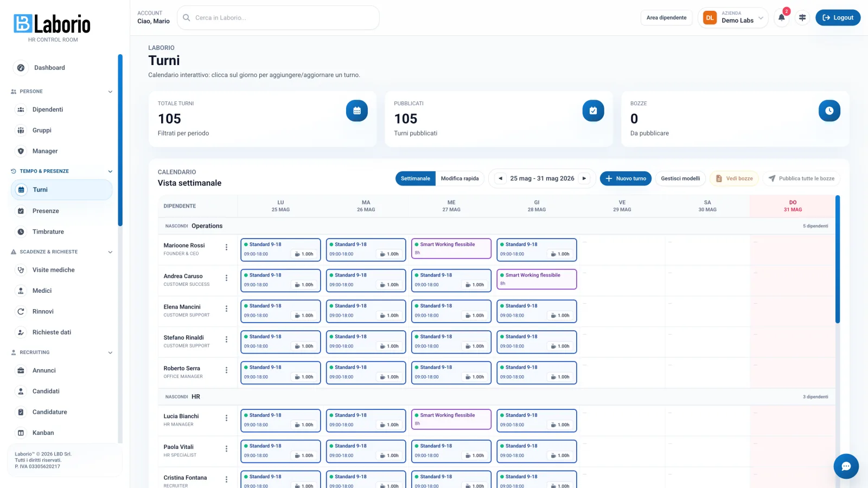
Task: Open the Demo Labs company dropdown
Action: [x=733, y=17]
